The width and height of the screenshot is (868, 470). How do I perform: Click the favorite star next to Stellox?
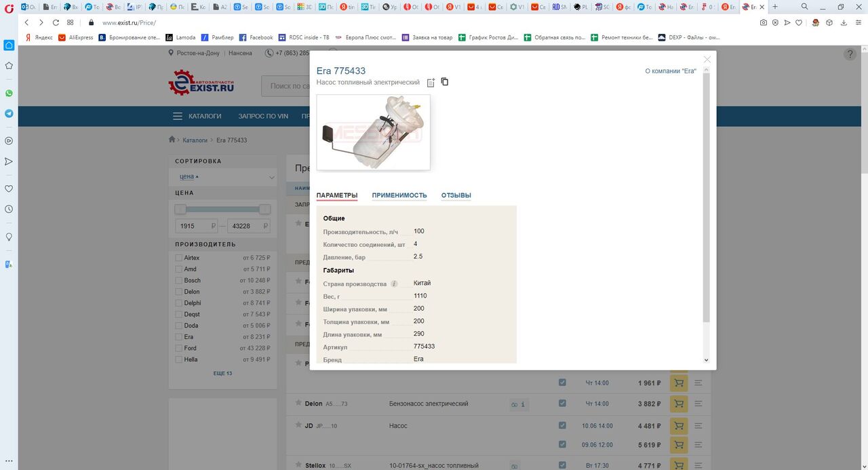298,465
